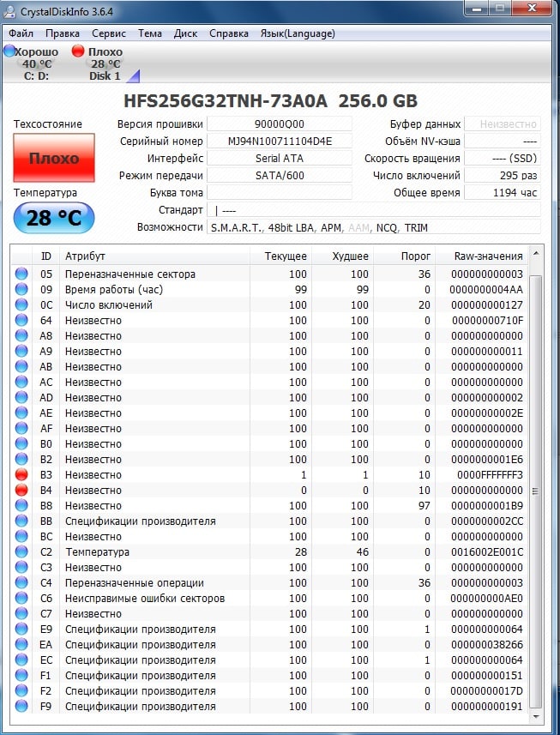Click the empty Буква тома field

coord(280,193)
